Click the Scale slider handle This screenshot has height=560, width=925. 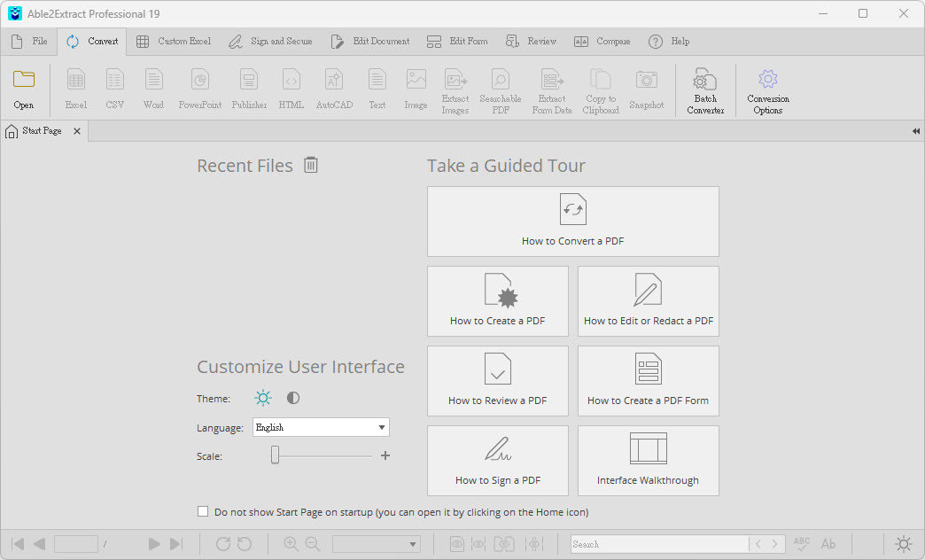pos(276,455)
